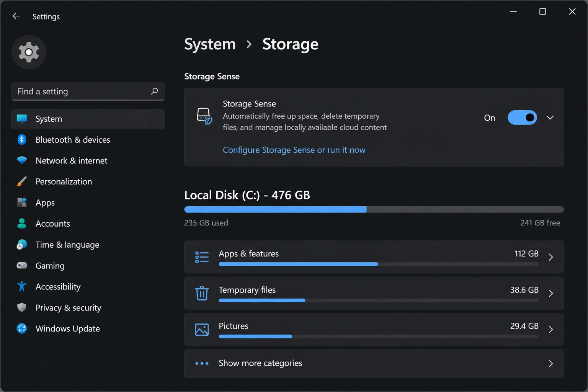Expand the Storage Sense card chevron
The image size is (588, 392).
[x=550, y=118]
